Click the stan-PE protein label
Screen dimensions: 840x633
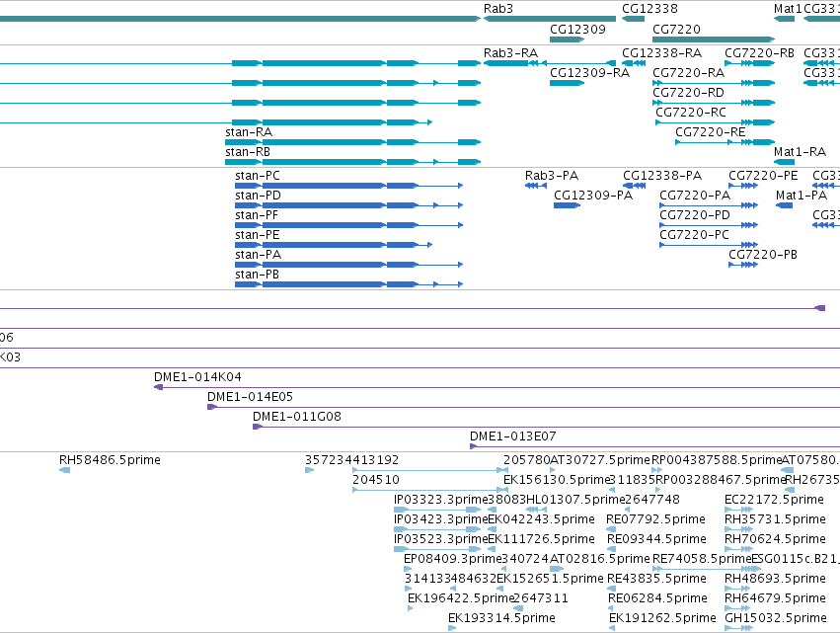click(258, 235)
